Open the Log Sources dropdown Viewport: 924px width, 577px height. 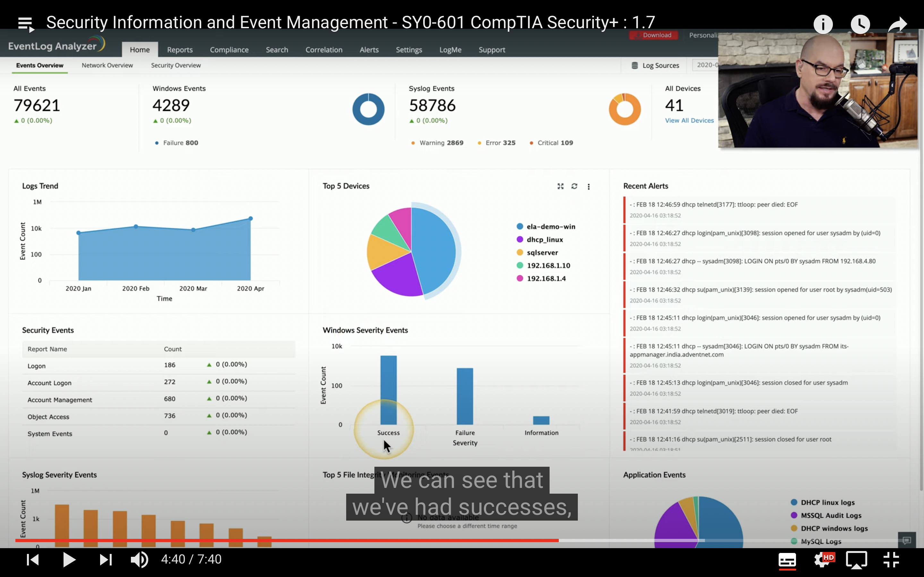655,66
